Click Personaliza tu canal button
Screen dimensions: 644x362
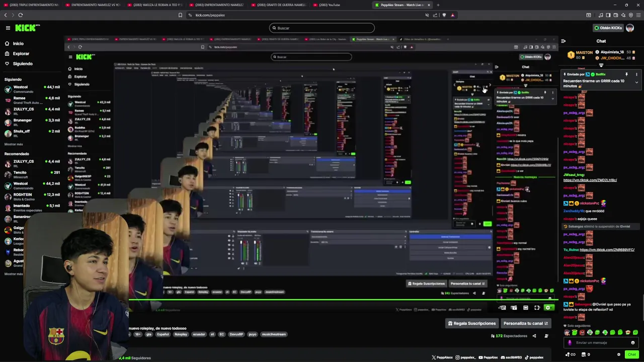pyautogui.click(x=525, y=323)
